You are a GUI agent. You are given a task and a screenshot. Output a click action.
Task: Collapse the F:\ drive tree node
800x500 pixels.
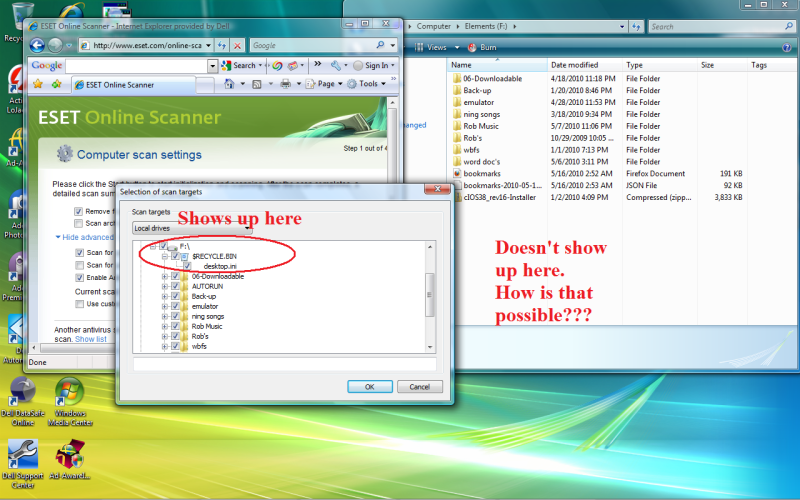[x=153, y=246]
